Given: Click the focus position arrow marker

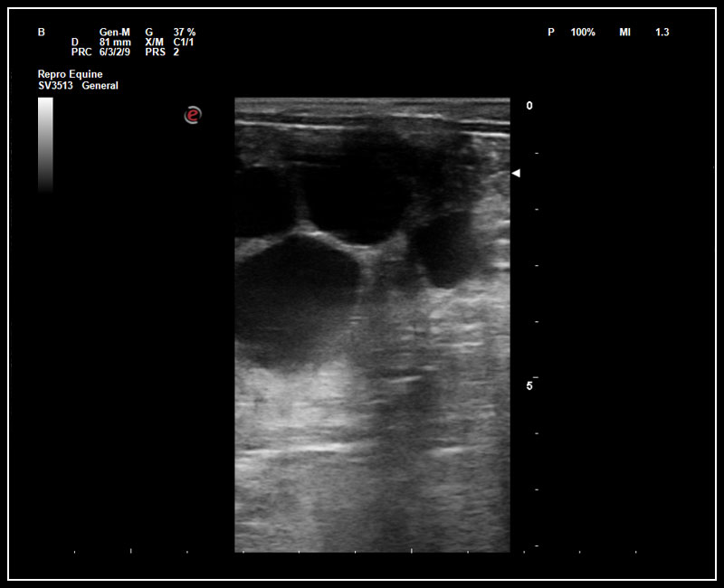Looking at the screenshot, I should pos(517,173).
